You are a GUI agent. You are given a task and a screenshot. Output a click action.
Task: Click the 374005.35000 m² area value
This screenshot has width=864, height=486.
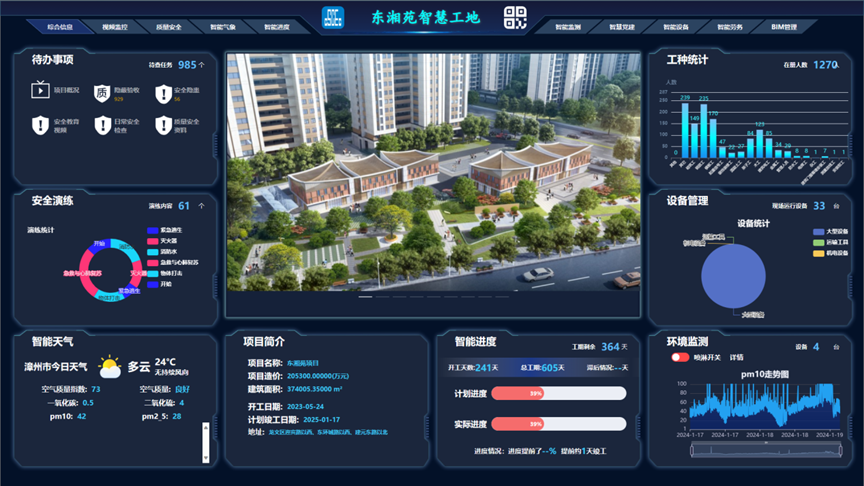click(314, 389)
